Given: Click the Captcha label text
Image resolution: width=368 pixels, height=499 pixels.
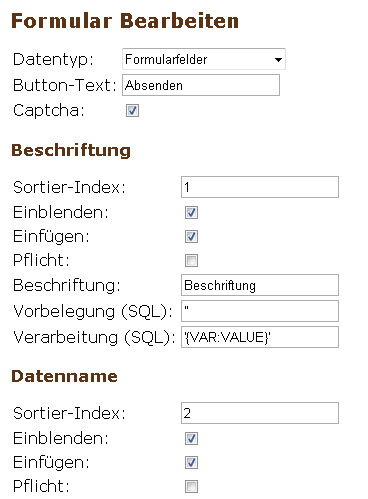Looking at the screenshot, I should (49, 110).
